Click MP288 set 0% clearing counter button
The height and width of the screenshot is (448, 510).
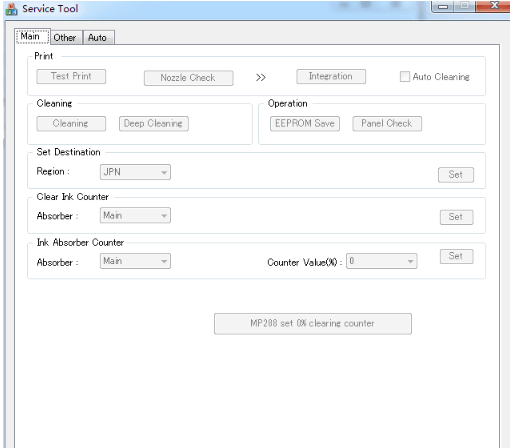[313, 324]
